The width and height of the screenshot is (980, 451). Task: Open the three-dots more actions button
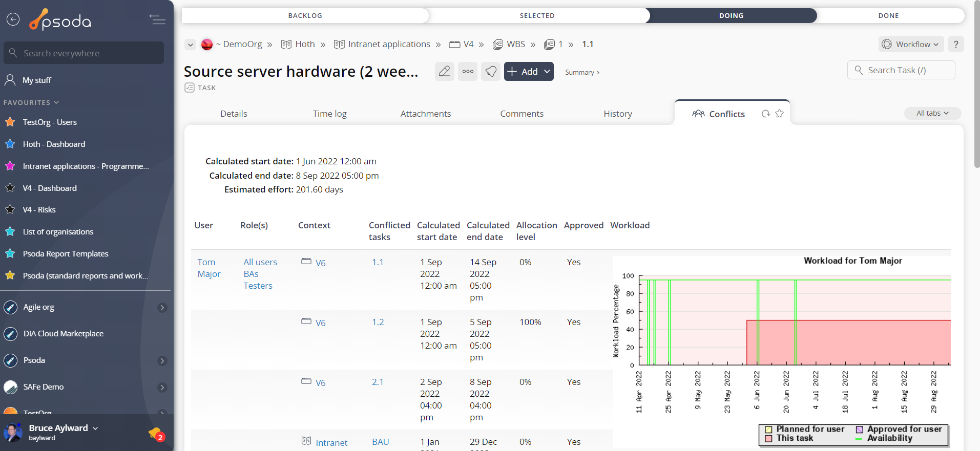point(468,71)
